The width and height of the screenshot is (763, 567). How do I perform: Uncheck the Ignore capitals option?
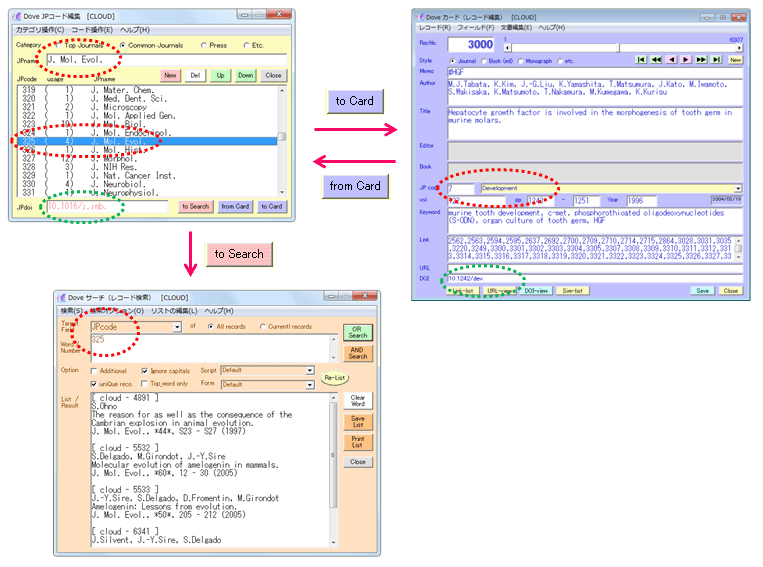tap(146, 370)
